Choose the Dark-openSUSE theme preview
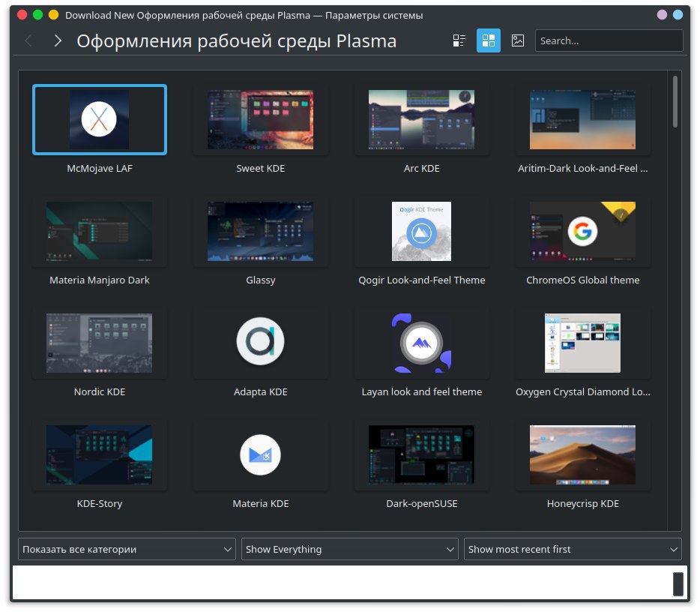This screenshot has width=700, height=612. pyautogui.click(x=421, y=454)
